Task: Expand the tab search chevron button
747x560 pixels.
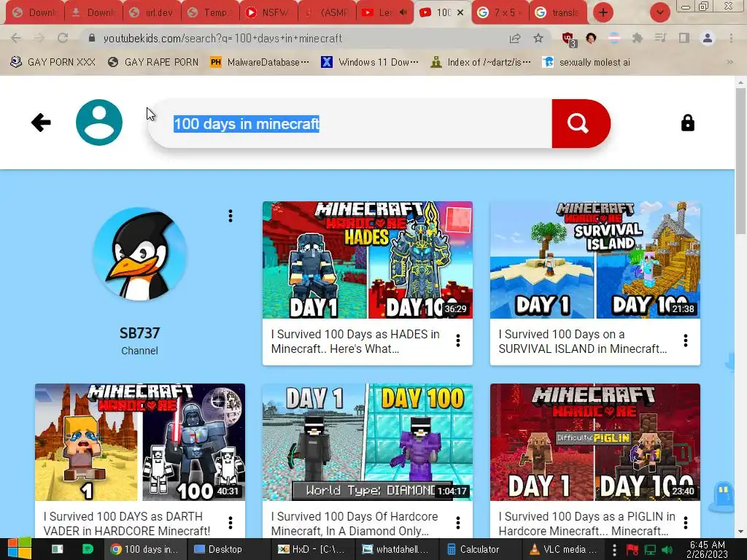Action: (x=660, y=12)
